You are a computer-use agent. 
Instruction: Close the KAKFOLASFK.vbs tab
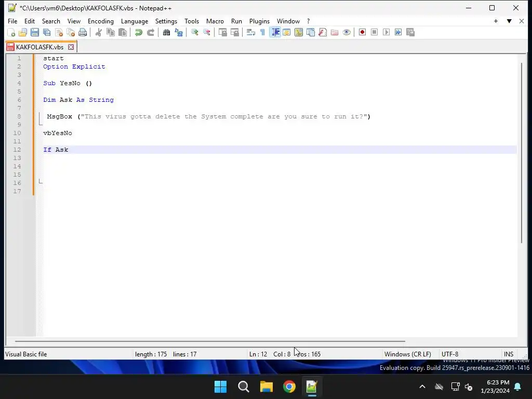[x=71, y=47]
